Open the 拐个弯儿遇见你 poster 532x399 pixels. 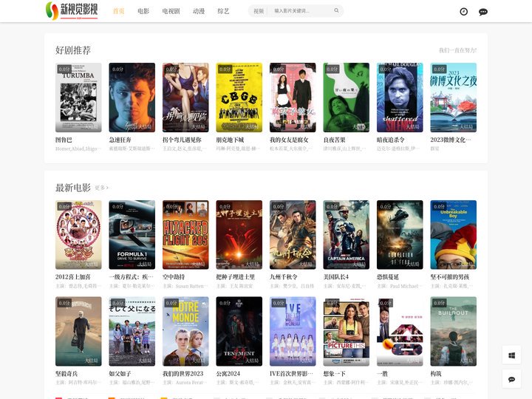click(185, 98)
